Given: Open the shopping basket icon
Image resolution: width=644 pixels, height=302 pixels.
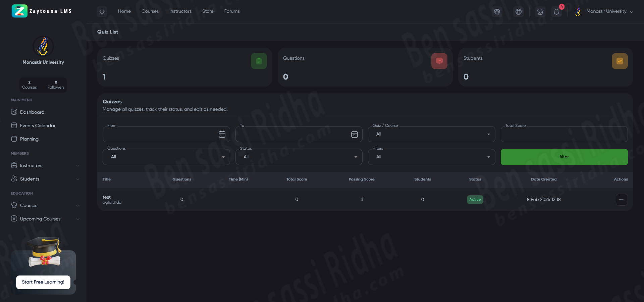Looking at the screenshot, I should (x=540, y=12).
